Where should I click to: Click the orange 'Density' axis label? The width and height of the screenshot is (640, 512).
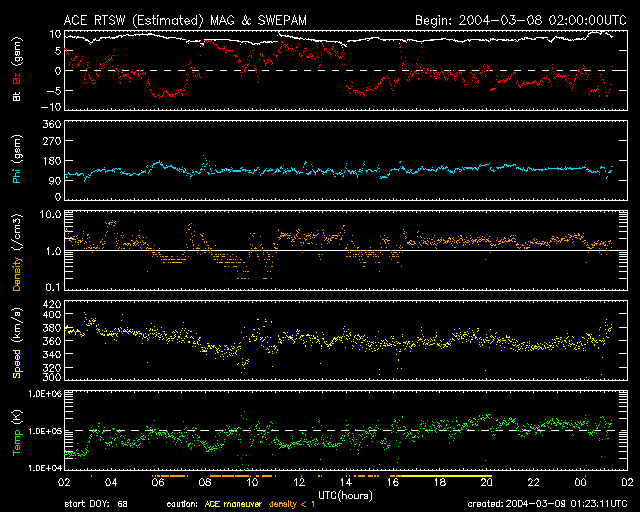click(x=17, y=274)
